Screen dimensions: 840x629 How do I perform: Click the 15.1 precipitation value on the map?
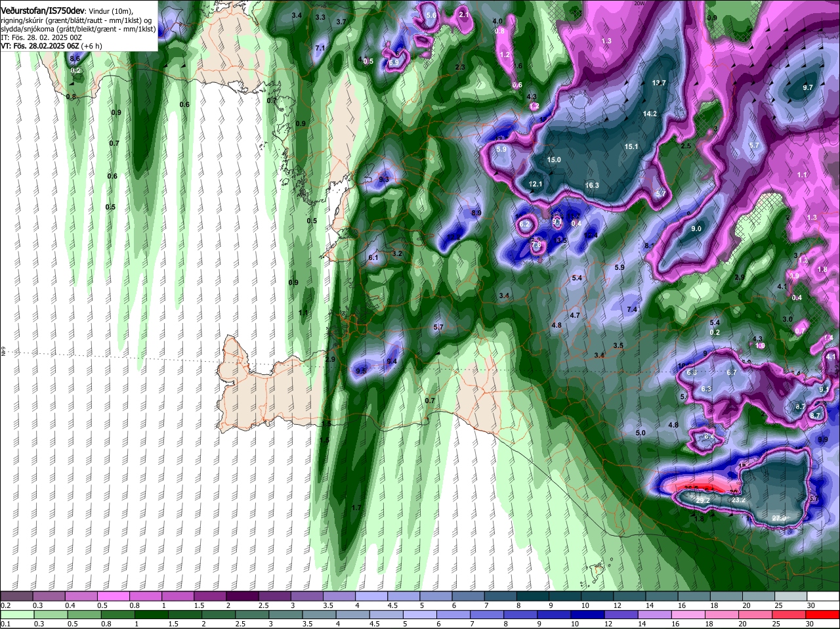(631, 147)
